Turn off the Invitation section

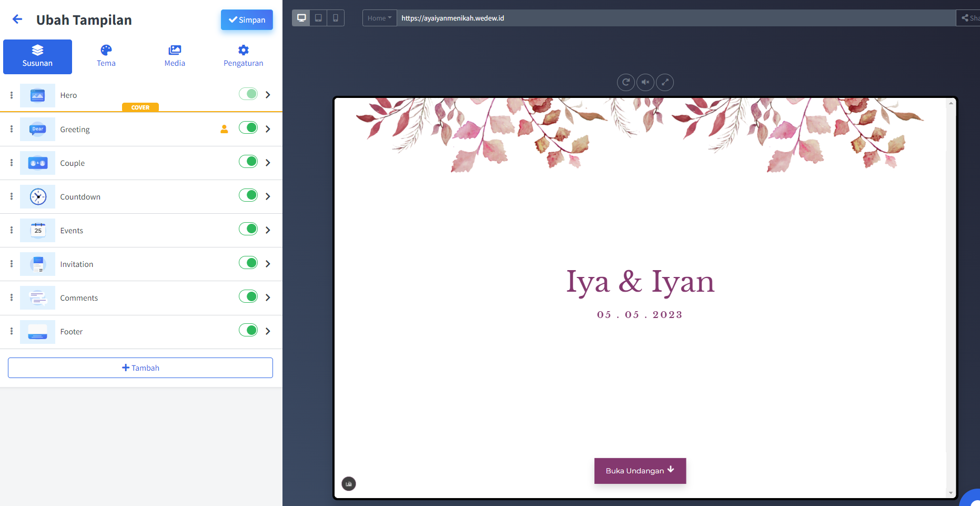tap(248, 262)
